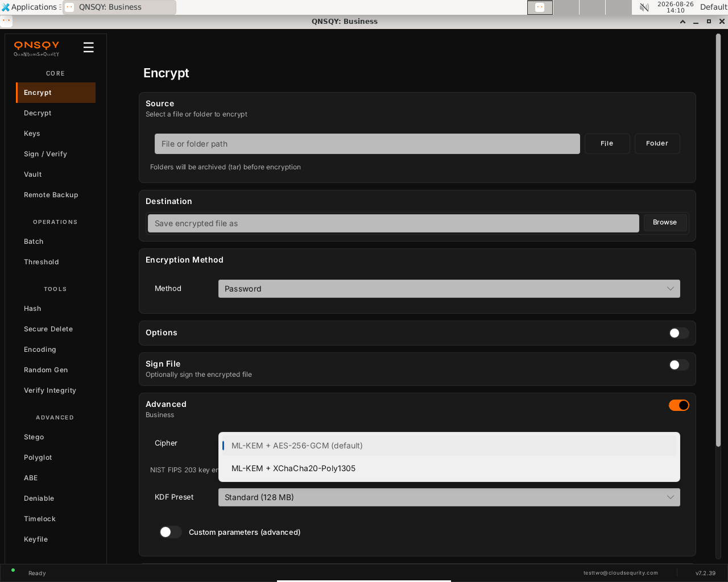
Task: Click the muted volume tray icon
Action: pos(644,7)
